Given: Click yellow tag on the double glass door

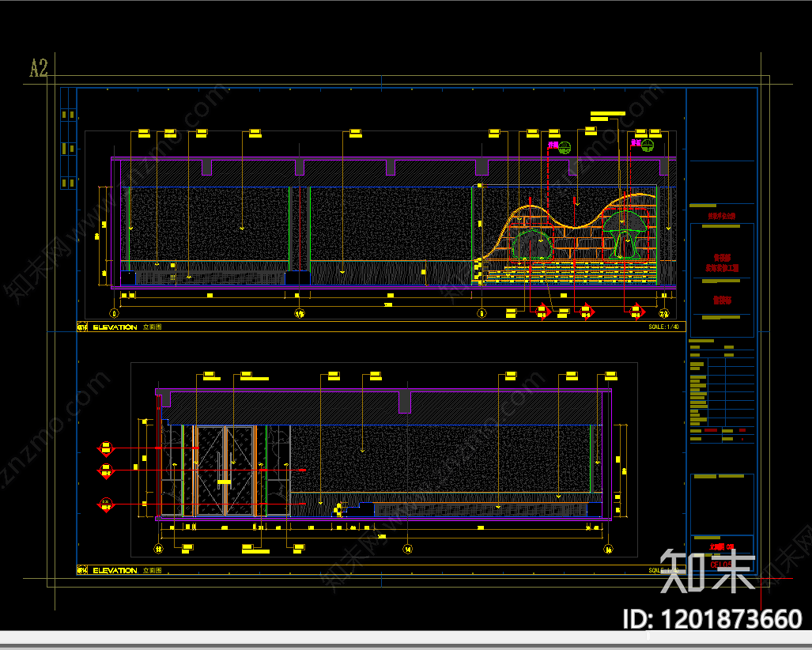Looking at the screenshot, I should coord(224,482).
